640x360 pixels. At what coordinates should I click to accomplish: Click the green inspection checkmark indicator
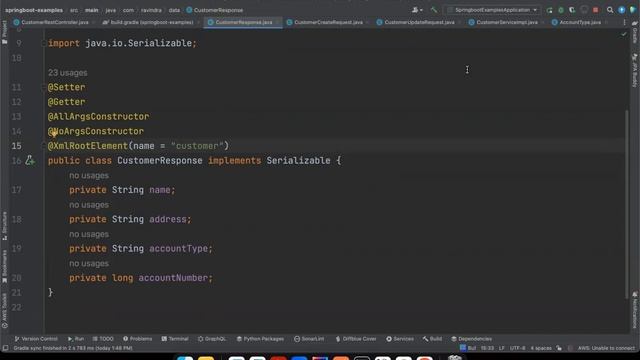coord(624,35)
